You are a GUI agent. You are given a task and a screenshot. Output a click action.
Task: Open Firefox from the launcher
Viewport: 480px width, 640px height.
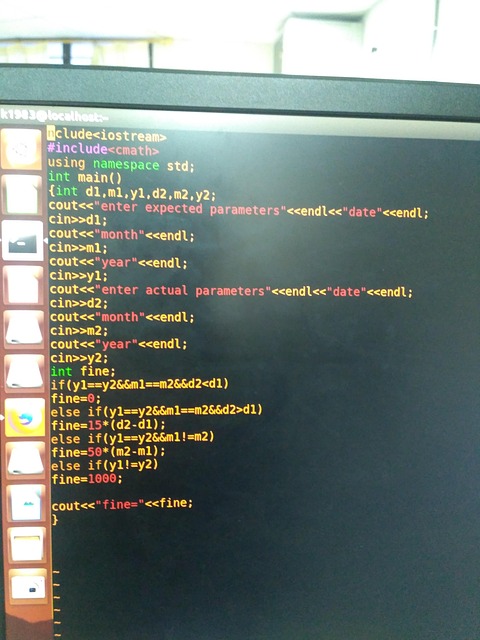(25, 418)
